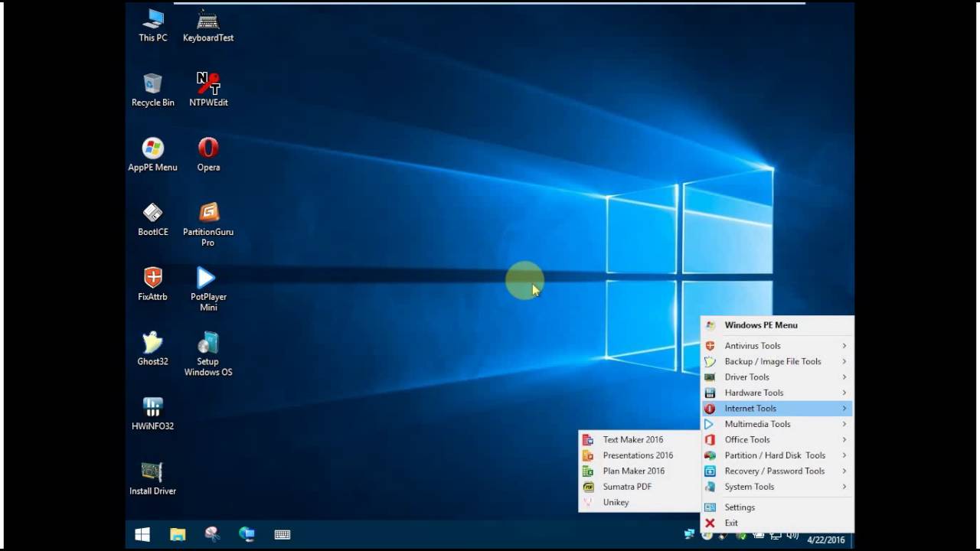Expand the Driver Tools chevron
The height and width of the screenshot is (551, 980).
point(844,377)
